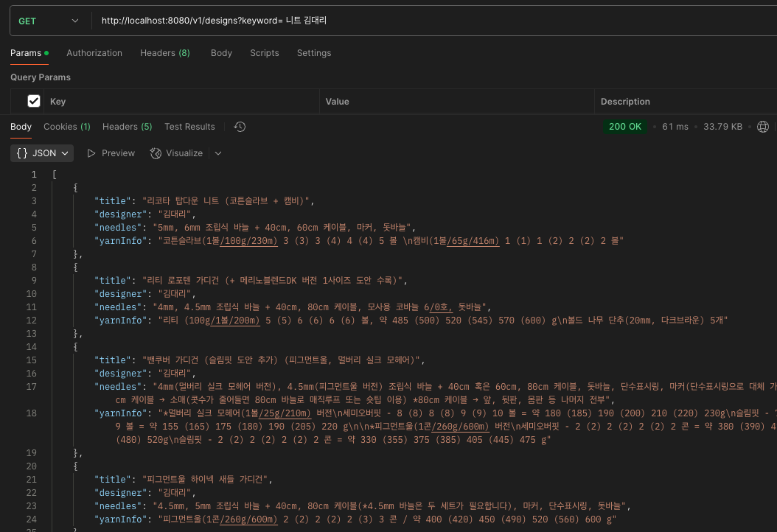Click the title value on line 3
Screen dimensions: 777x532
pyautogui.click(x=226, y=201)
